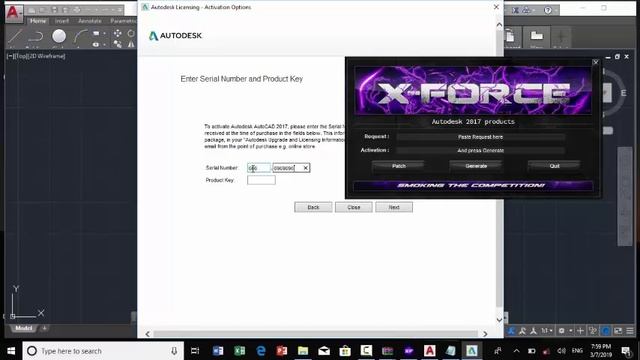This screenshot has width=640, height=360.
Task: Select the Arc tool in AutoCAD ribbon
Action: [x=80, y=36]
